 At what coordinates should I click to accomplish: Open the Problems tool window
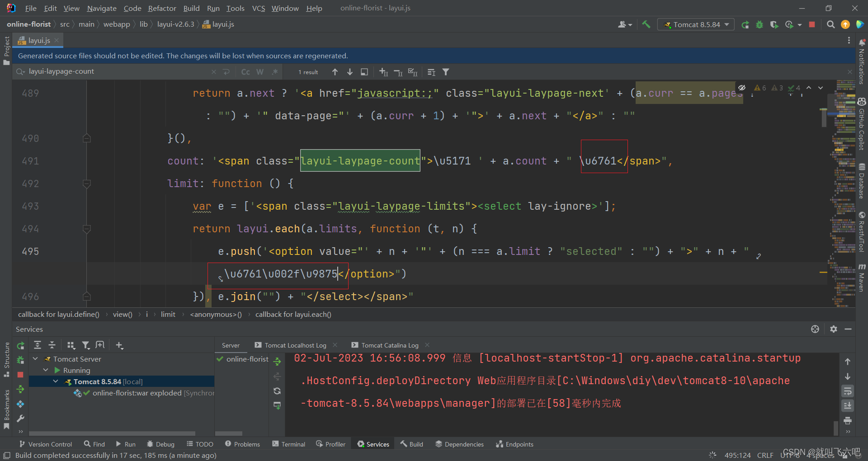pyautogui.click(x=243, y=444)
